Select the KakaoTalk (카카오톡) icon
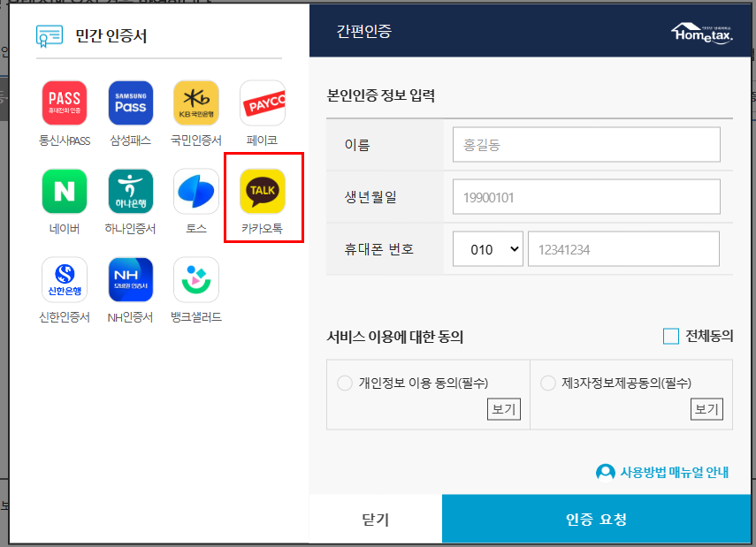 [x=263, y=192]
